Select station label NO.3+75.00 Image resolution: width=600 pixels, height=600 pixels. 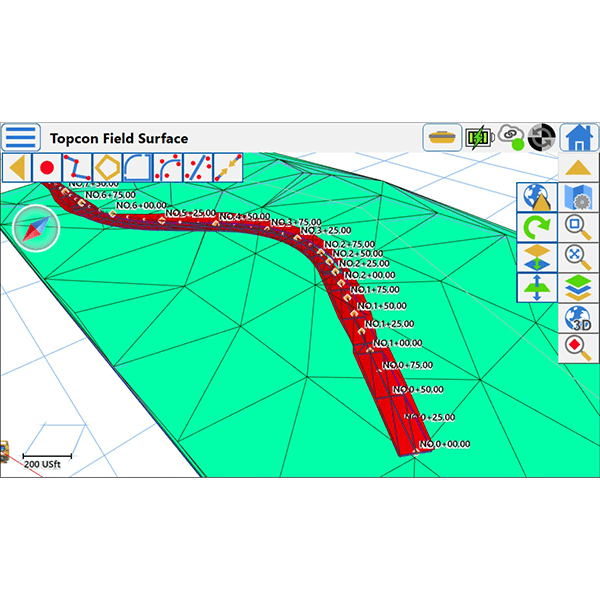[x=296, y=222]
